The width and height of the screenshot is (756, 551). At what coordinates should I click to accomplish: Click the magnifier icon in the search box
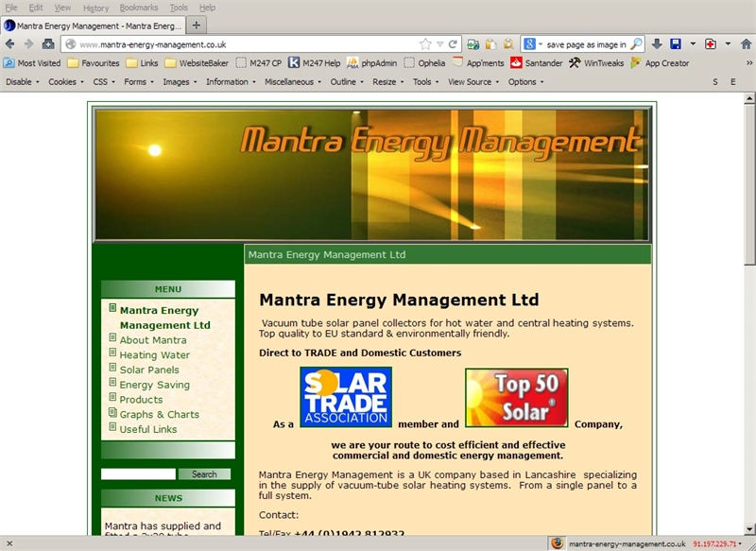(637, 44)
